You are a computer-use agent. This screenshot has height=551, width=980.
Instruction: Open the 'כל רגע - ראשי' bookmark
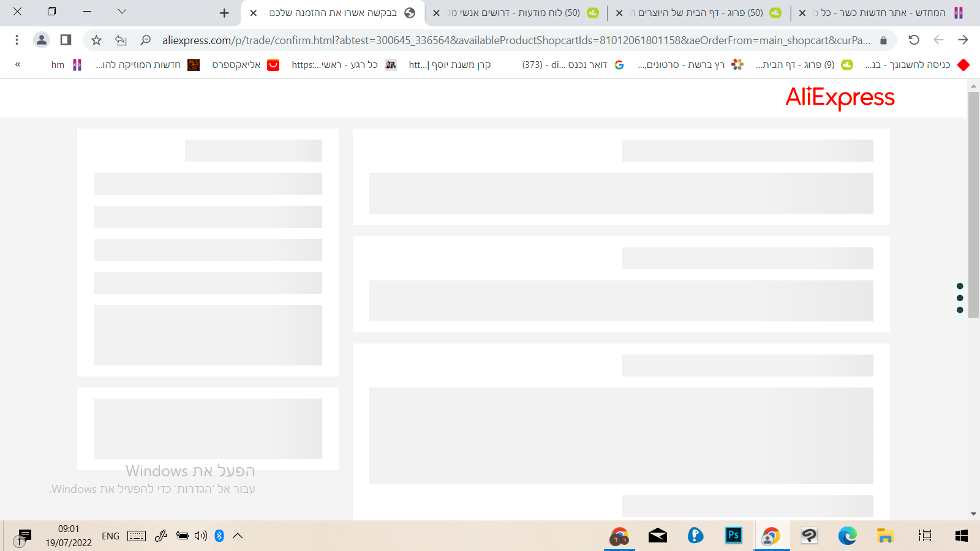[x=344, y=65]
